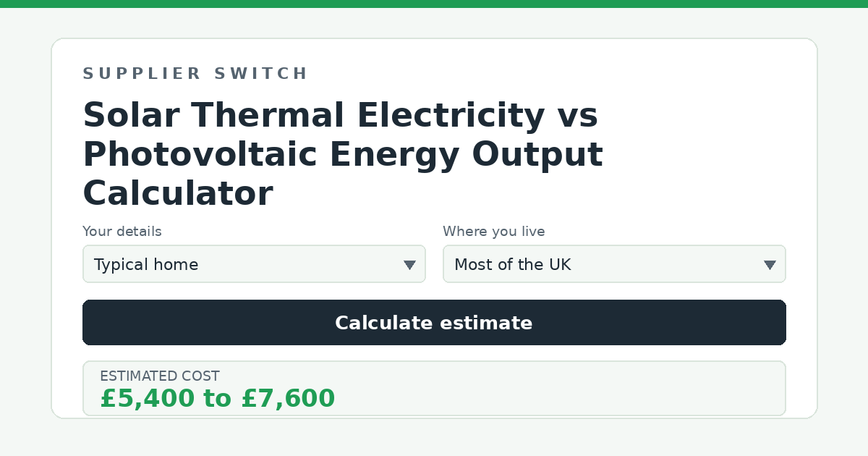Image resolution: width=868 pixels, height=456 pixels.
Task: Click the ESTIMATED COST label
Action: pos(160,376)
